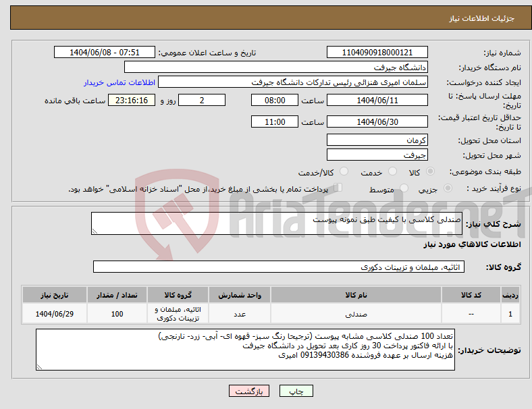Open the اطلاعات تماس خریدار link

(x=119, y=82)
